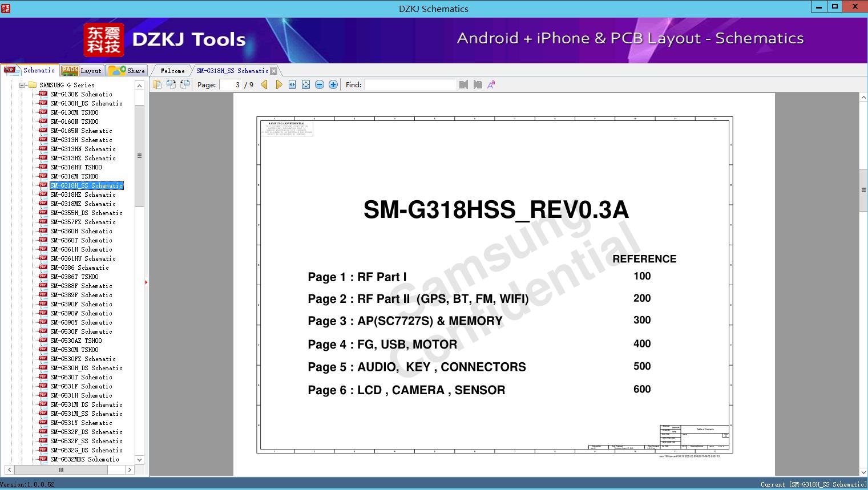The width and height of the screenshot is (868, 490).
Task: Click the tree vertical scrollbar thumb
Action: (x=139, y=155)
